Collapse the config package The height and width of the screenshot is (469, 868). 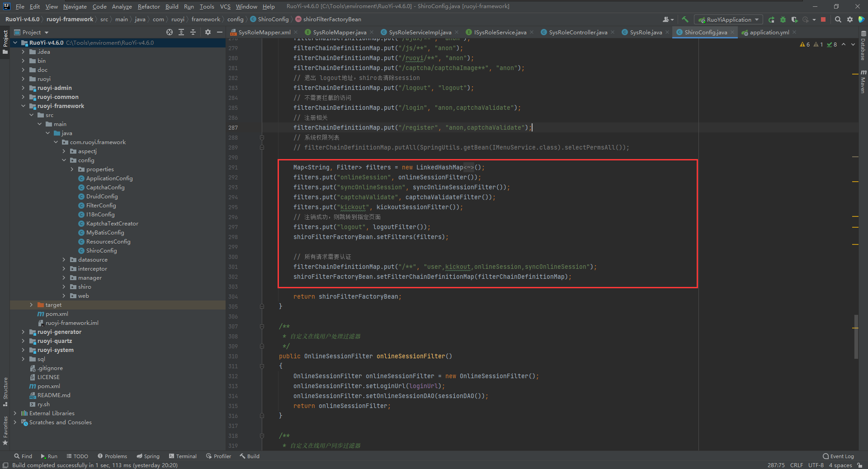[64, 160]
